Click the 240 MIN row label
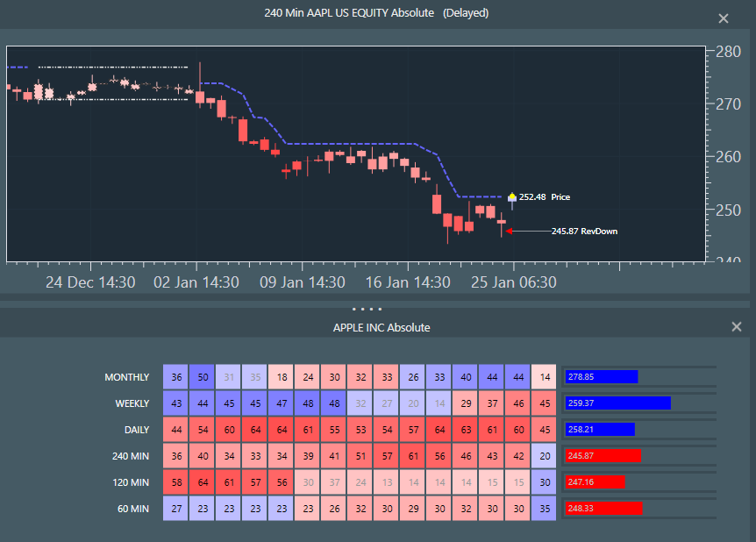 131,456
